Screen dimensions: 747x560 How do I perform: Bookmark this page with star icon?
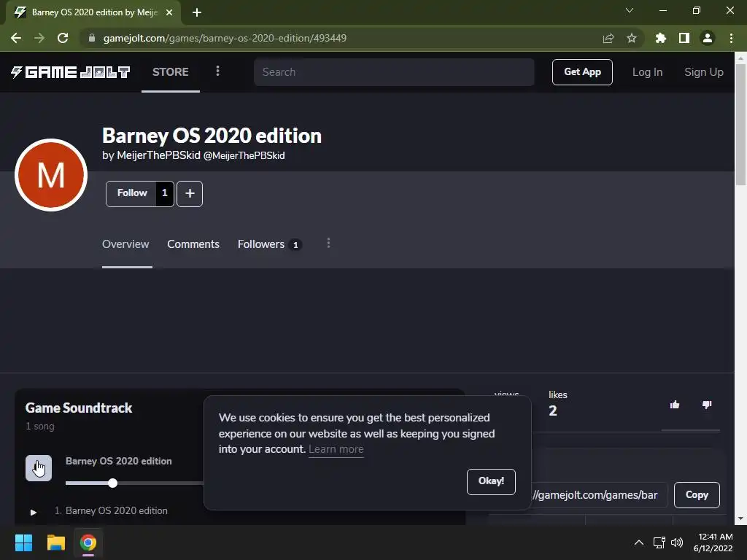(632, 38)
